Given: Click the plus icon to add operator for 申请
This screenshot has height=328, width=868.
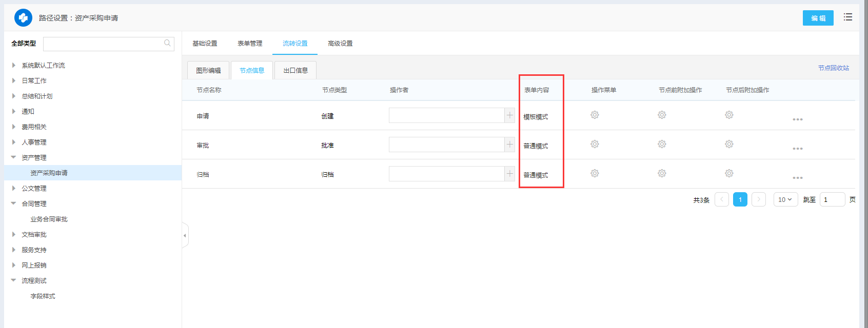Looking at the screenshot, I should click(x=510, y=115).
